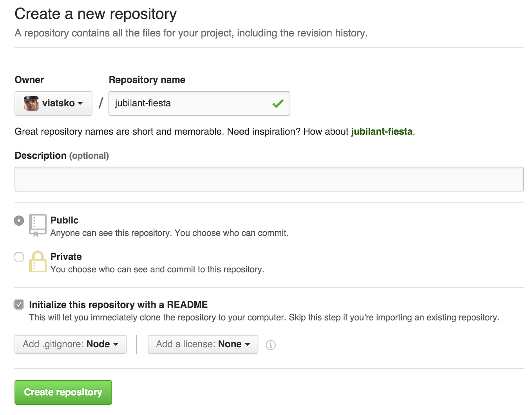
Task: Click the Description (optional) field label
Action: (62, 156)
